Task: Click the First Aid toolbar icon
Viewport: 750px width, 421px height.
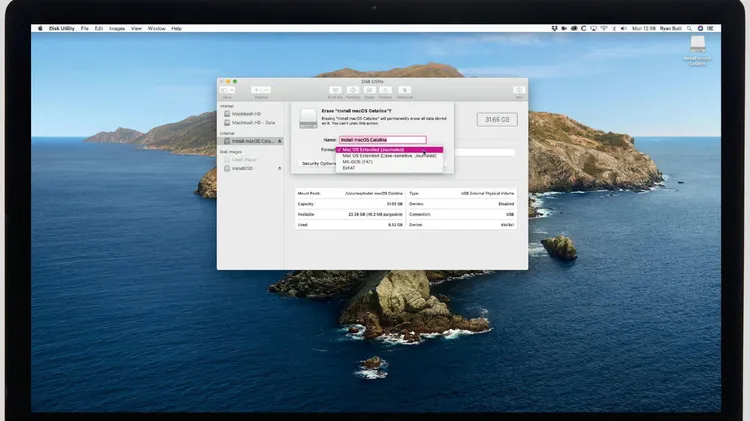Action: 335,91
